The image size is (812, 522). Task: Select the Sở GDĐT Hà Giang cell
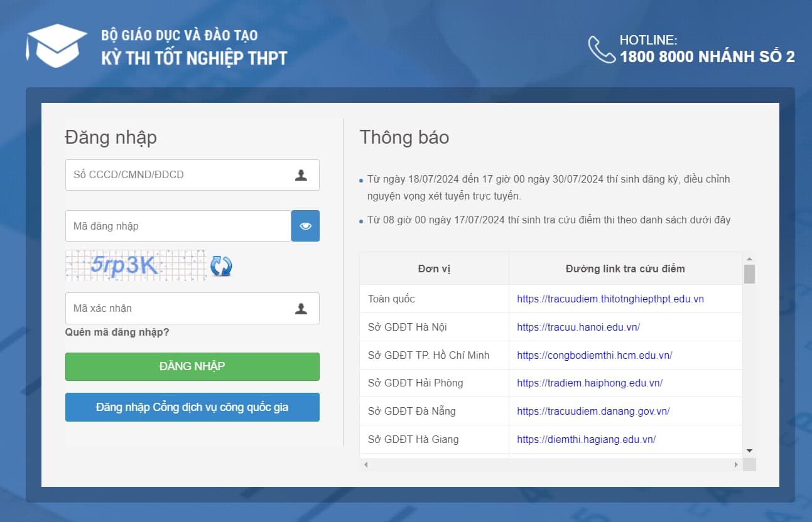point(434,439)
